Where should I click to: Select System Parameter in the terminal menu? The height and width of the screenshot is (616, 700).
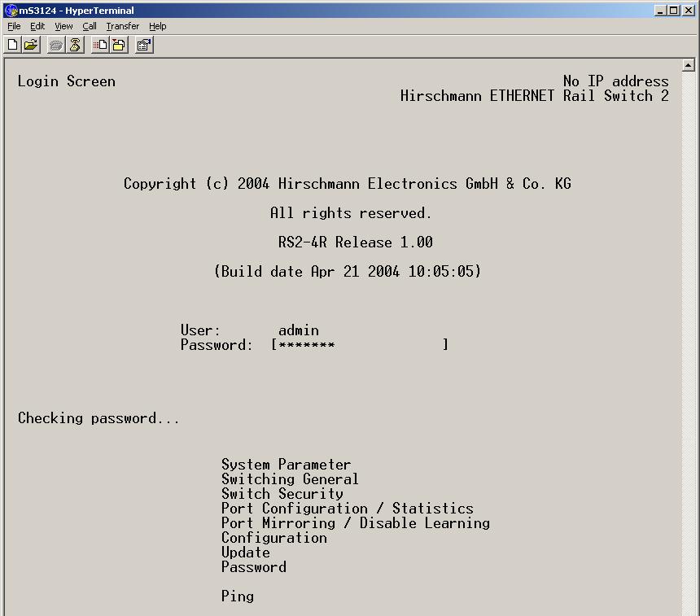pyautogui.click(x=286, y=465)
